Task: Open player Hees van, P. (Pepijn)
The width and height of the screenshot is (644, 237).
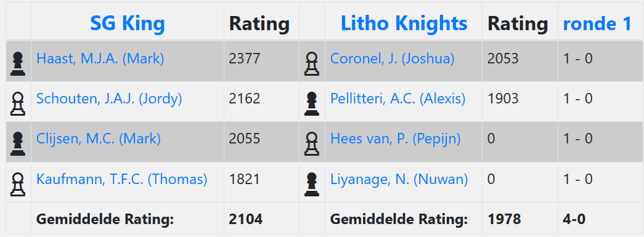Action: (x=395, y=139)
